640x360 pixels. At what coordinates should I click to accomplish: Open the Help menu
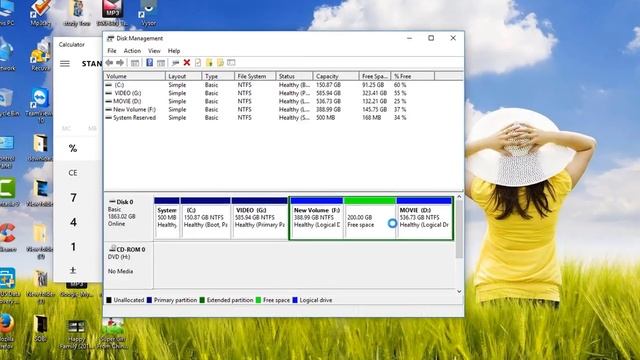pos(174,51)
